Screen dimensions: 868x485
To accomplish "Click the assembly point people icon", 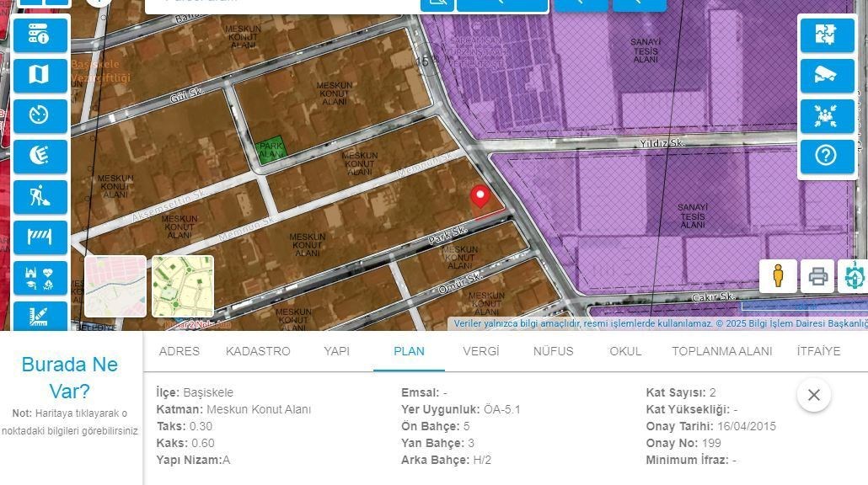I will click(x=827, y=116).
